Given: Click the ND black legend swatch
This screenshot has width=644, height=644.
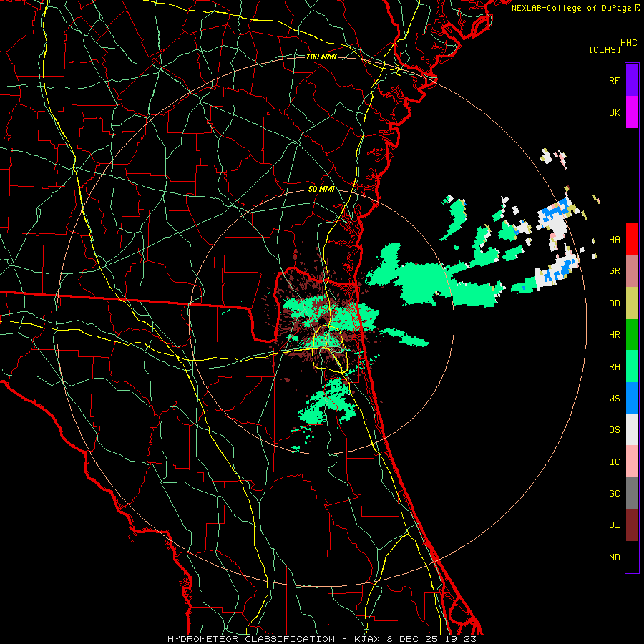Looking at the screenshot, I should pos(632,557).
